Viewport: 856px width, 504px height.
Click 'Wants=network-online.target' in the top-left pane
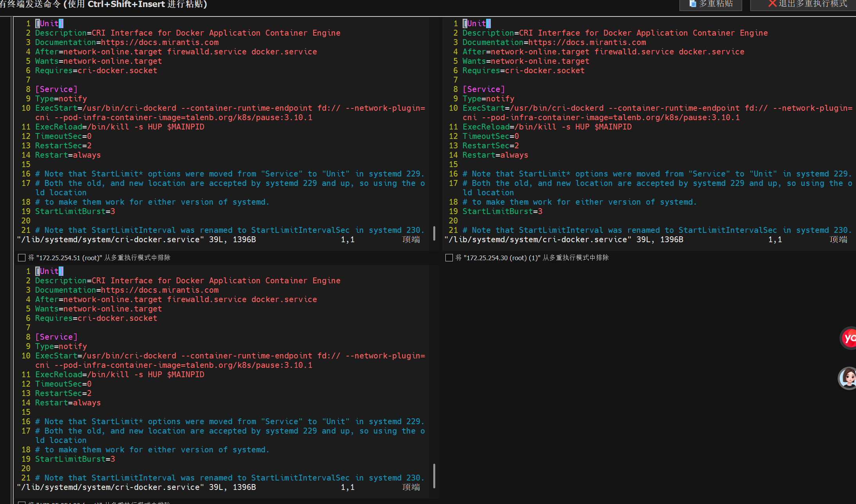click(99, 61)
